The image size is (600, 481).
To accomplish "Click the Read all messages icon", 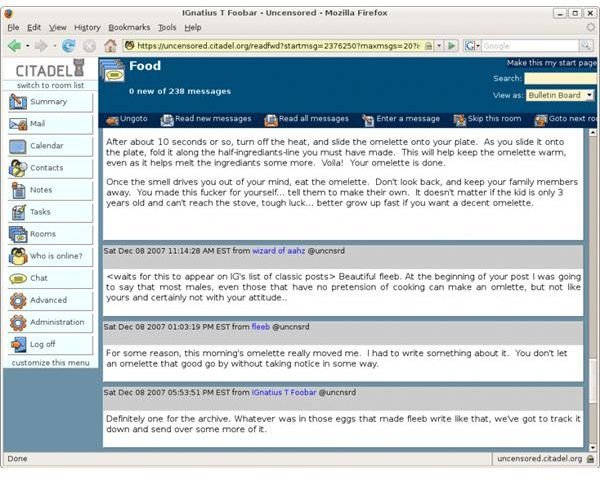I will click(x=271, y=120).
